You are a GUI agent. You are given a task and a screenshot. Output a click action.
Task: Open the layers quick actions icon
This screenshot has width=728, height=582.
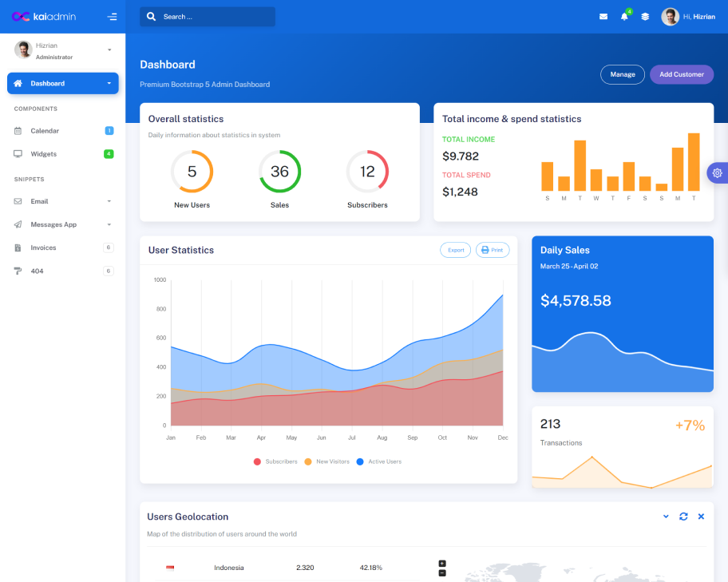pos(645,17)
